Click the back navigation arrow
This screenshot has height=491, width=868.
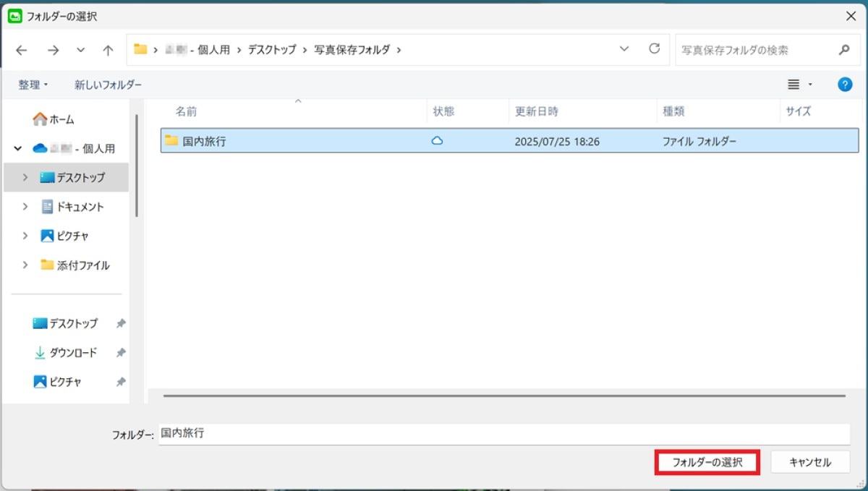pyautogui.click(x=22, y=50)
